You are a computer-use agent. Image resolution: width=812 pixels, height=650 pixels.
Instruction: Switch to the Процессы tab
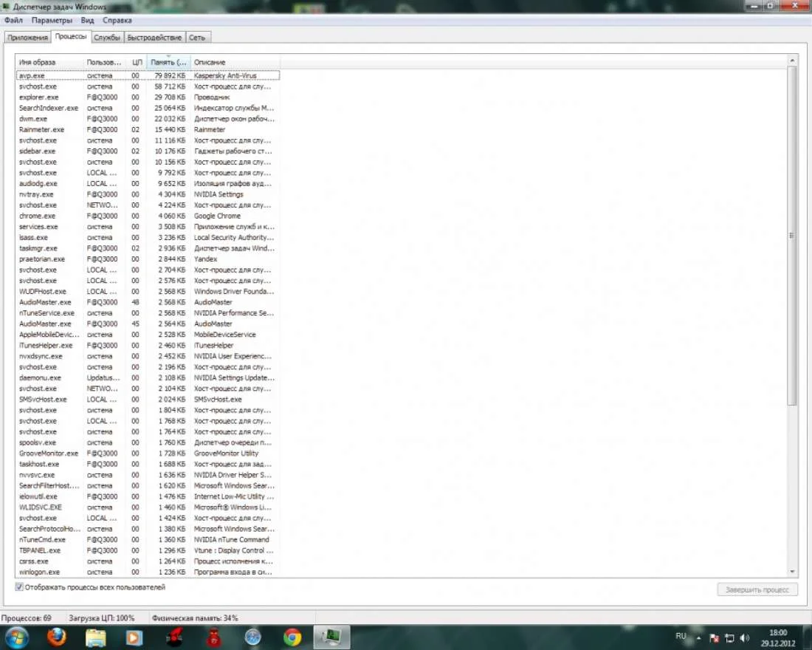tap(70, 36)
